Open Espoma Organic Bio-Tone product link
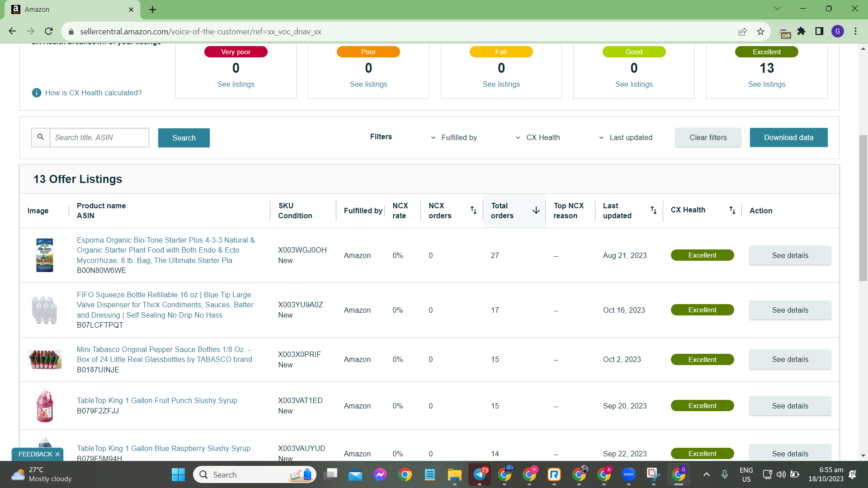 coord(166,250)
